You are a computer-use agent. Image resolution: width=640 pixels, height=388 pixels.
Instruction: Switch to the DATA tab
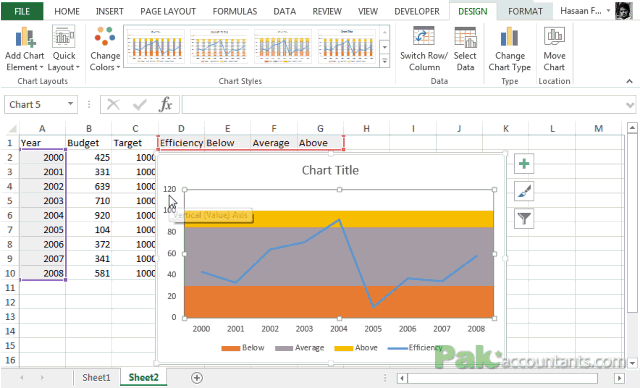click(x=284, y=11)
